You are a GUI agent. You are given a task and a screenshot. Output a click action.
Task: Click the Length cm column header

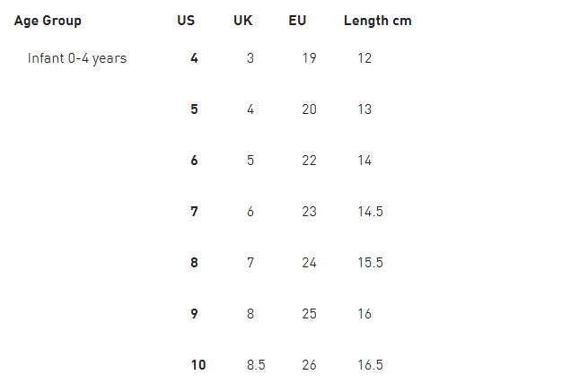pyautogui.click(x=378, y=22)
